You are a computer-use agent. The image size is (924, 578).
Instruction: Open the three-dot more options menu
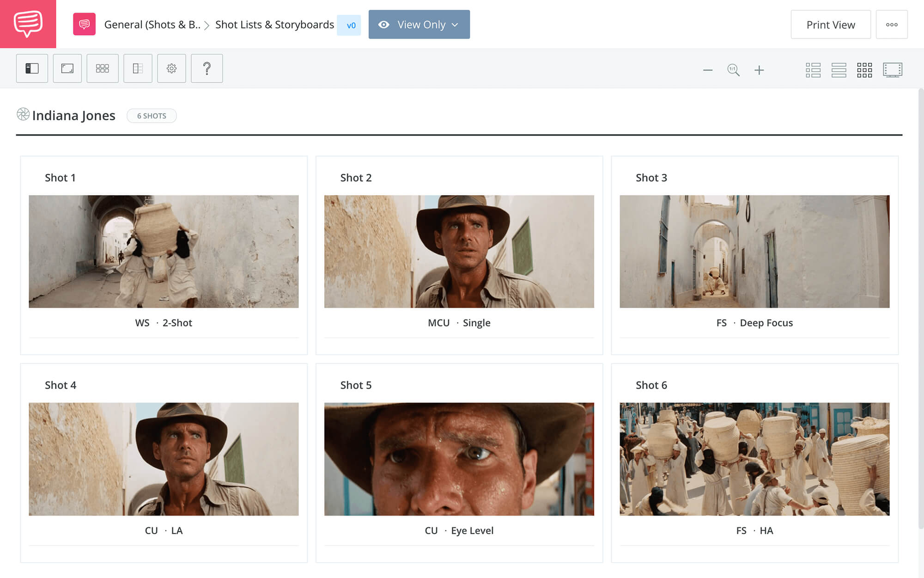(x=892, y=25)
